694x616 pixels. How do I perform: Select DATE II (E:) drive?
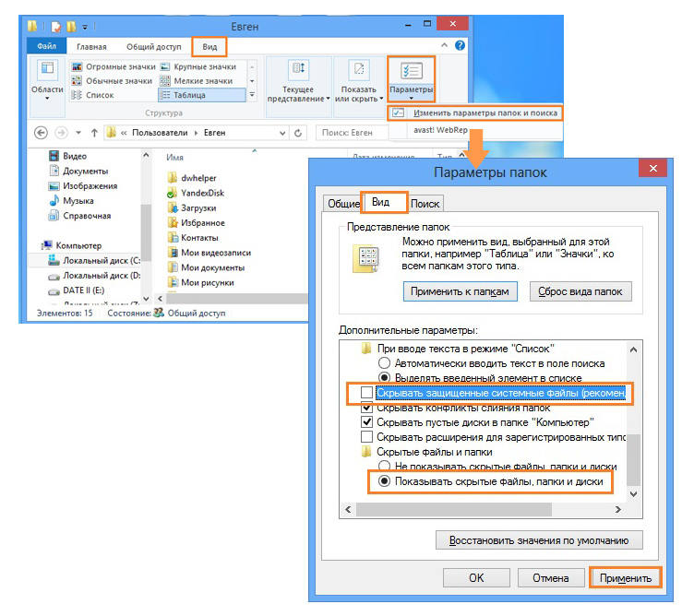tap(76, 290)
